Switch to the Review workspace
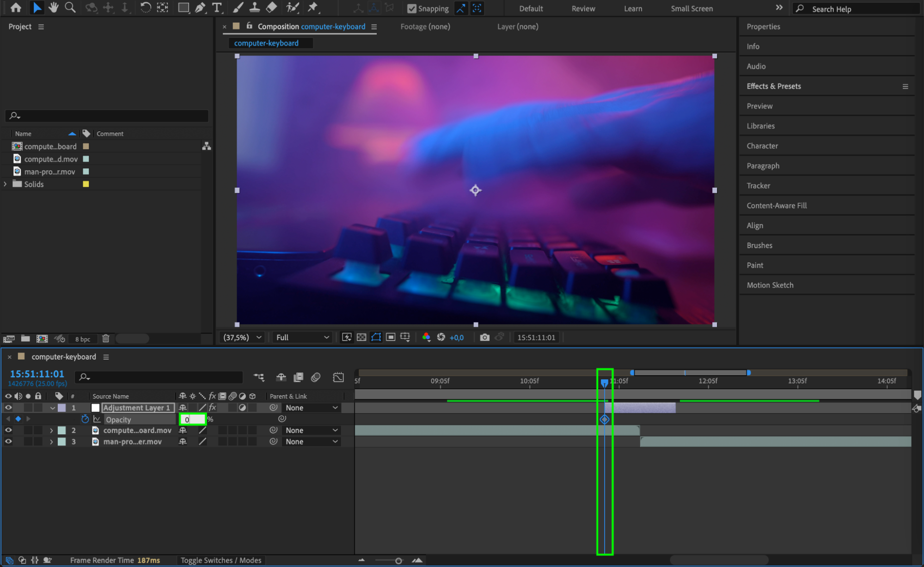Image resolution: width=924 pixels, height=567 pixels. [x=583, y=8]
